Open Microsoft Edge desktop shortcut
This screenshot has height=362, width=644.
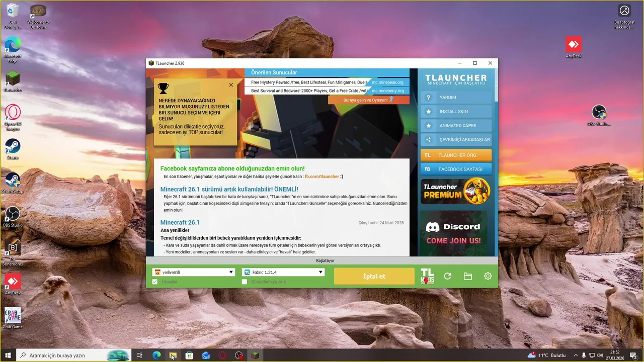(13, 50)
